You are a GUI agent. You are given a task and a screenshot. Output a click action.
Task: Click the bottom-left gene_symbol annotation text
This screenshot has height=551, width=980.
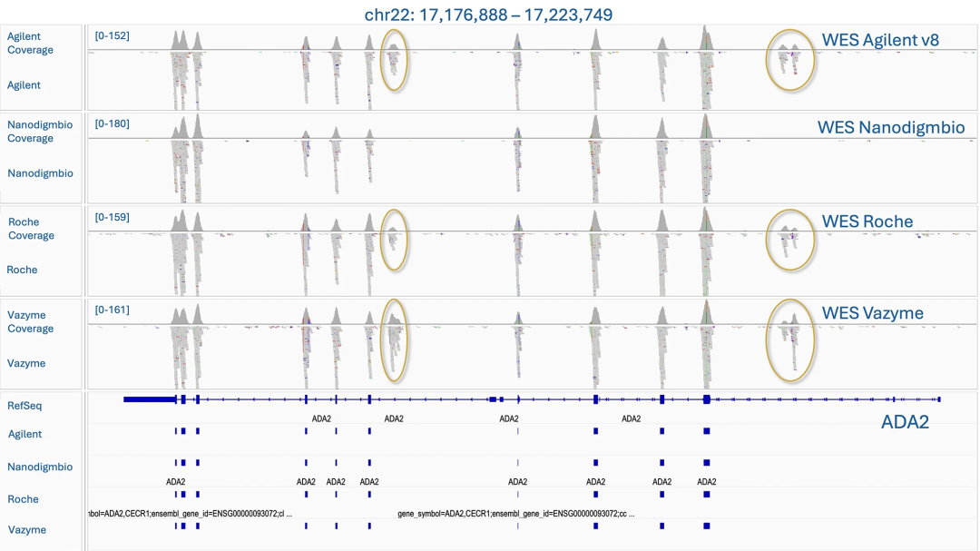tap(189, 514)
